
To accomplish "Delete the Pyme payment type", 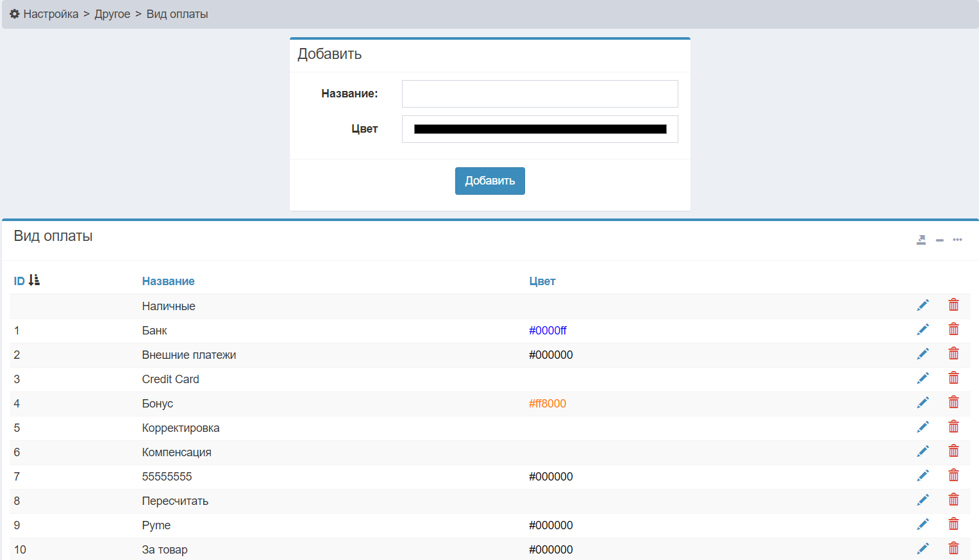I will tap(953, 524).
